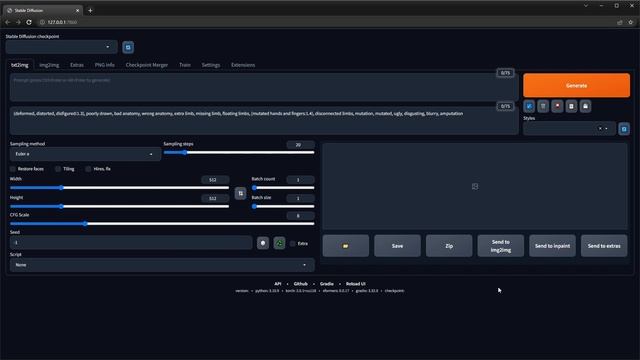Click the Sampling steps slider
Viewport: 640px width, 360px height.
coord(239,153)
